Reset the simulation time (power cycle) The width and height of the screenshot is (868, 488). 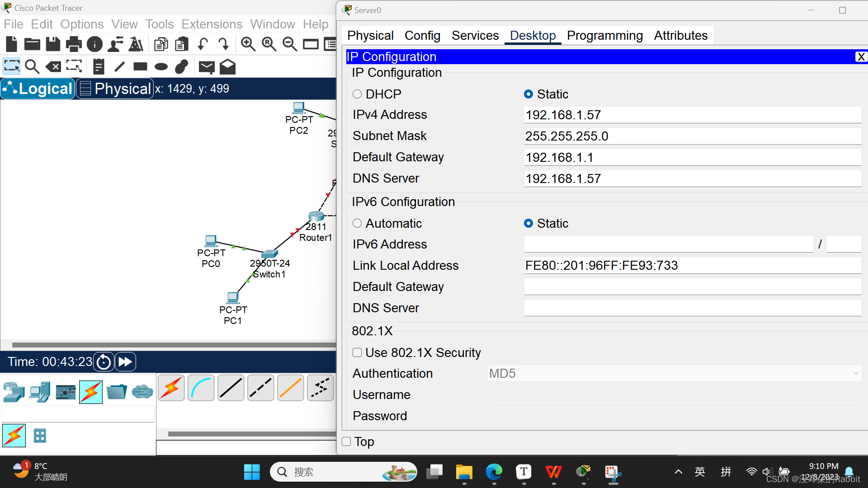104,362
